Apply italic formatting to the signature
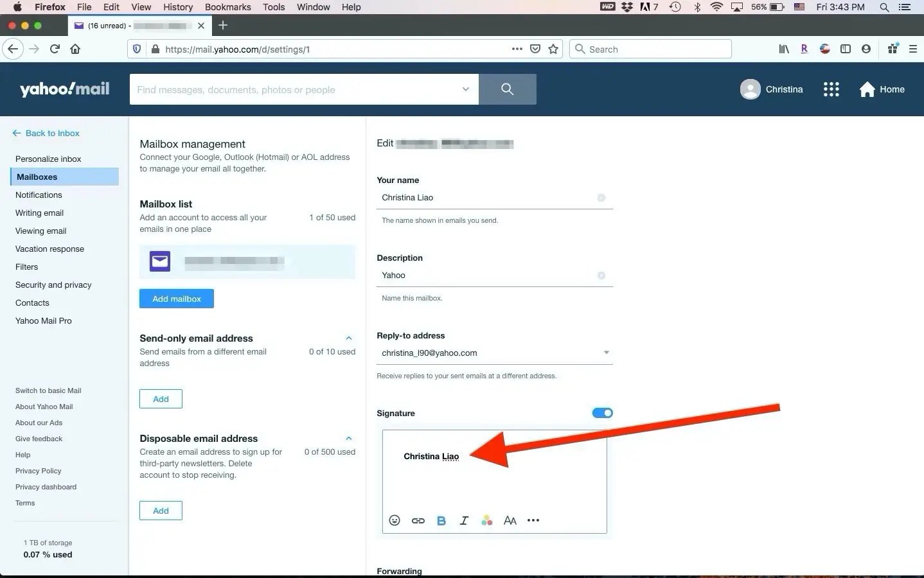 [x=464, y=521]
